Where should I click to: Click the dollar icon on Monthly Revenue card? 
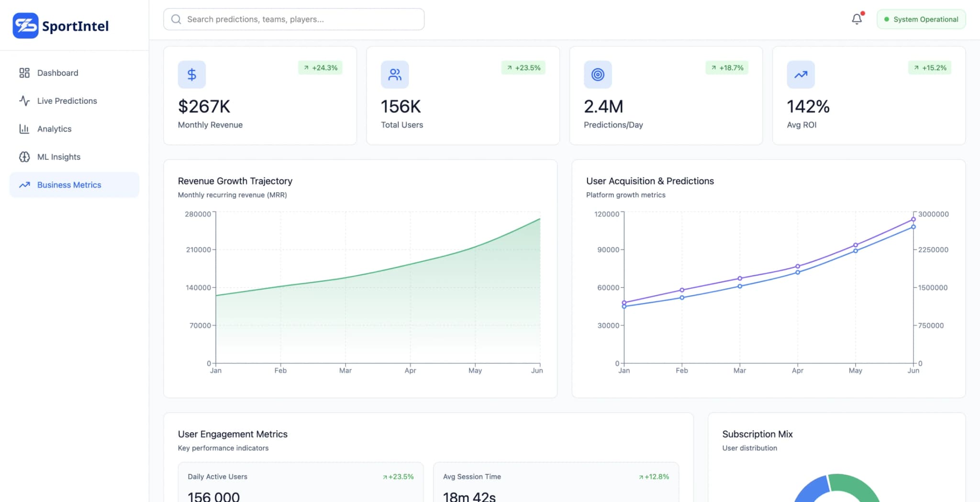192,75
